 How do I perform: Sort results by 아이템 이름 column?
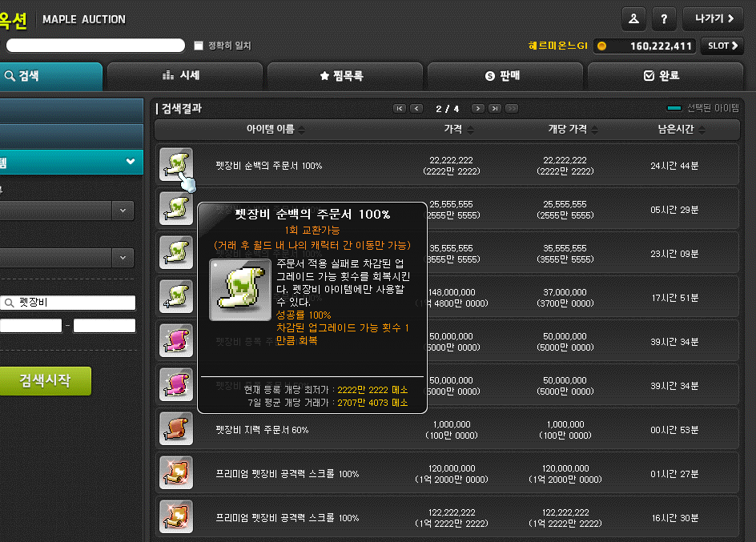[x=275, y=129]
